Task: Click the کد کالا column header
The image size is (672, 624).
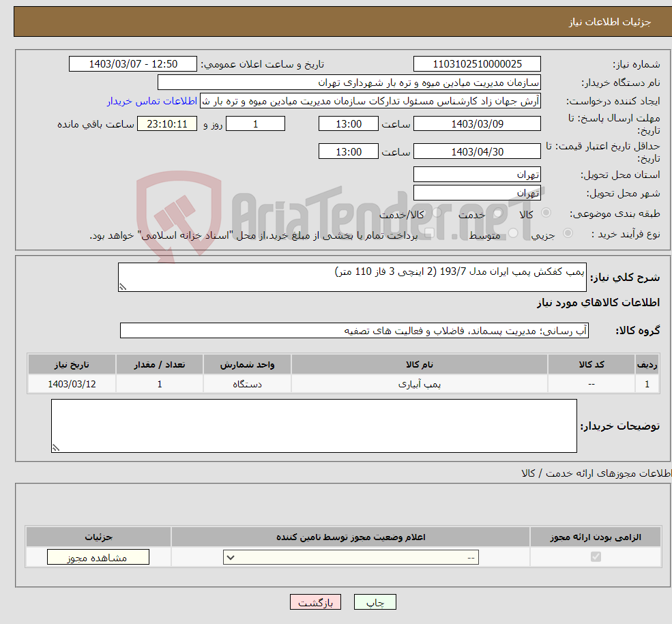Action: tap(591, 364)
